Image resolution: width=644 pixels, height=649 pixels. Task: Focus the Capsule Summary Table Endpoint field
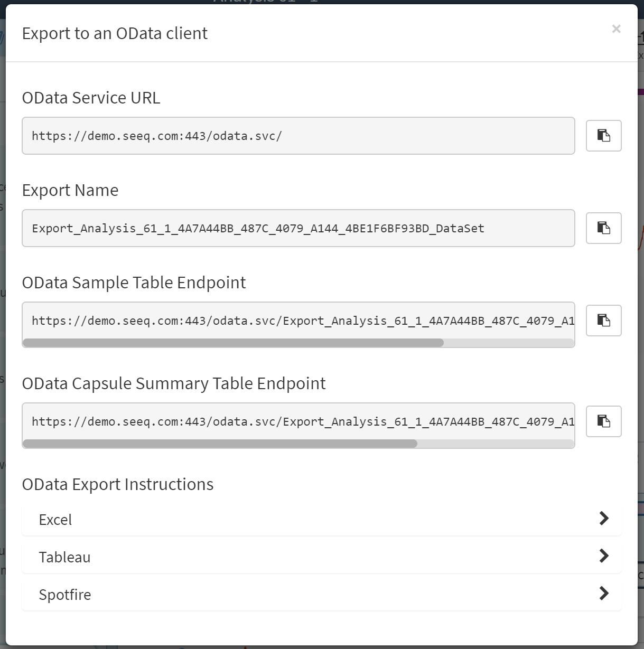coord(298,421)
